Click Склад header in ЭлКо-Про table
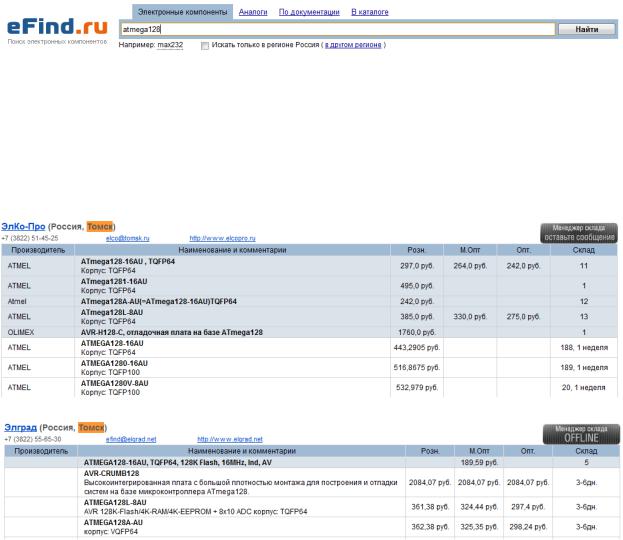The image size is (623, 540). tap(583, 250)
